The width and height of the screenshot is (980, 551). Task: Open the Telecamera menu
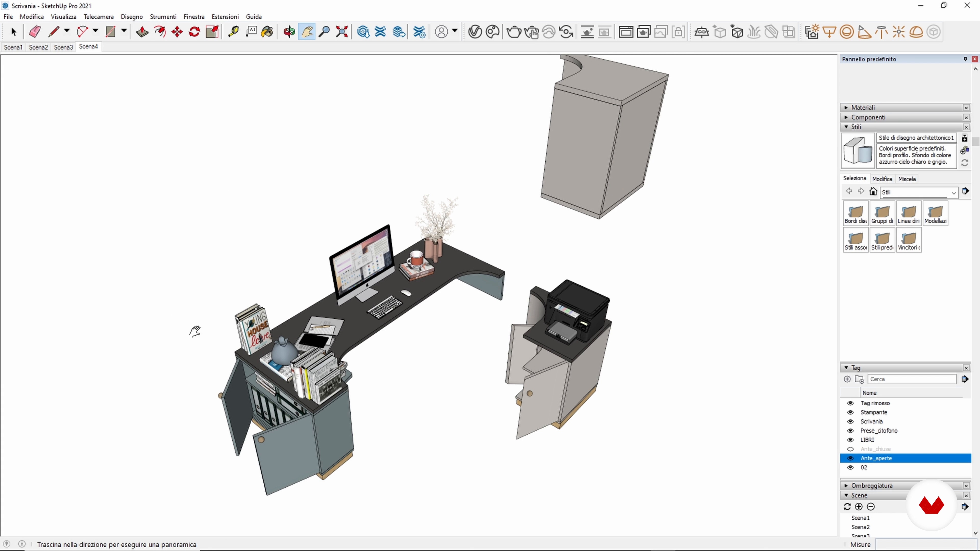tap(99, 17)
